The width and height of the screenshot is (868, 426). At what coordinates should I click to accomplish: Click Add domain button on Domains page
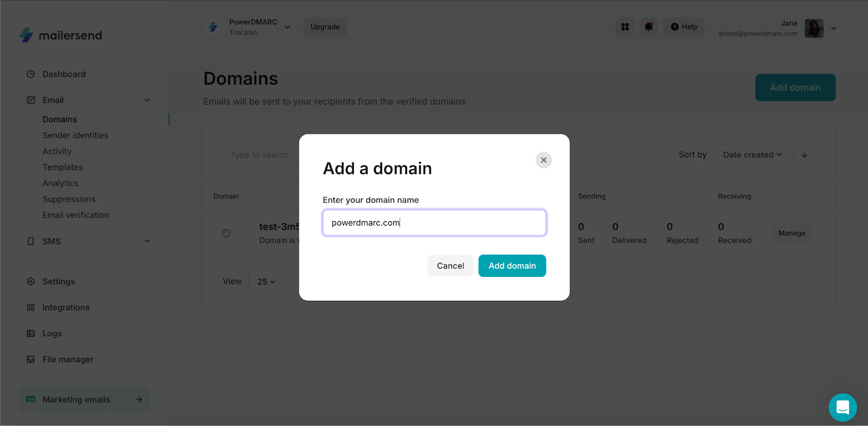click(795, 87)
